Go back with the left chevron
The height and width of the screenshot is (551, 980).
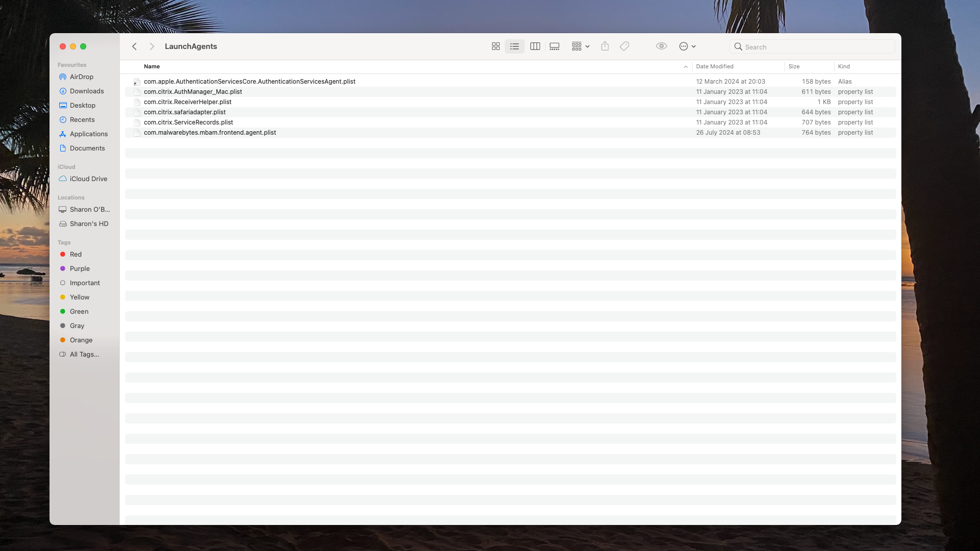pos(135,46)
